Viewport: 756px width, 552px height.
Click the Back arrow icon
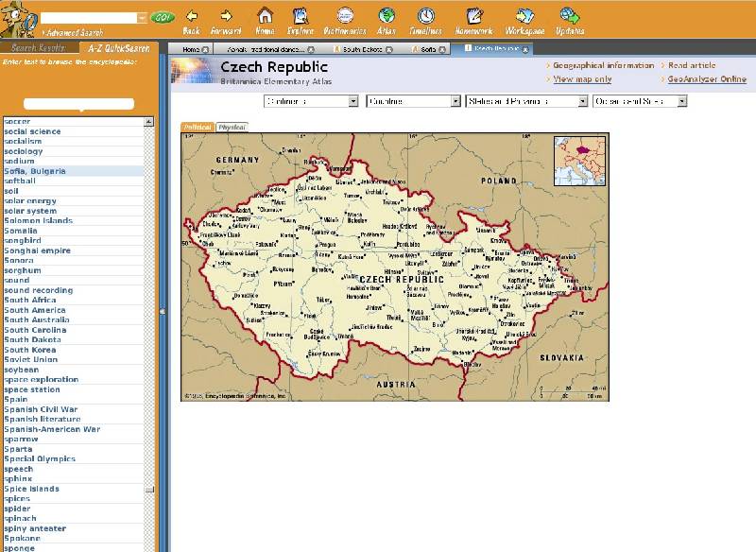(x=192, y=16)
